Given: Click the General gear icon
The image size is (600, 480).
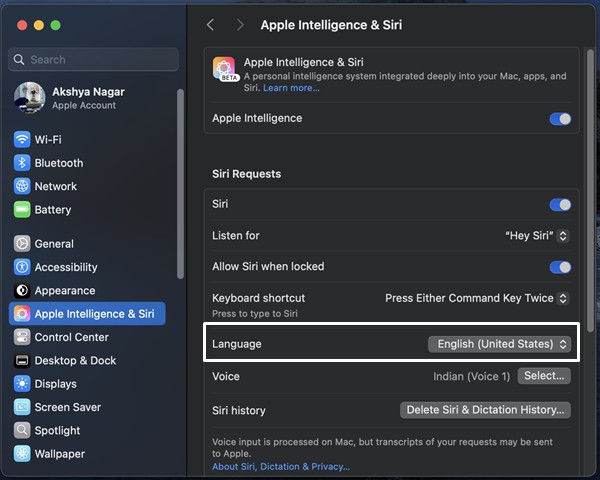Looking at the screenshot, I should coord(22,243).
